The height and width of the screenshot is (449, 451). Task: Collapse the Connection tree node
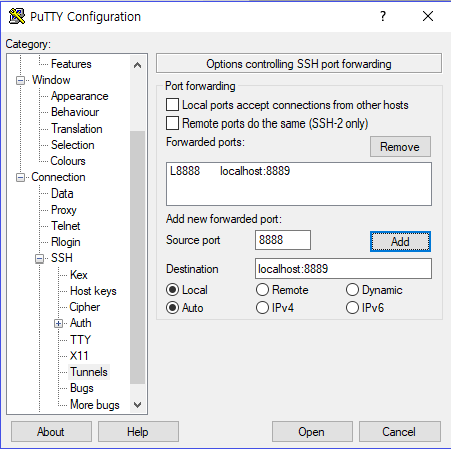[x=20, y=177]
